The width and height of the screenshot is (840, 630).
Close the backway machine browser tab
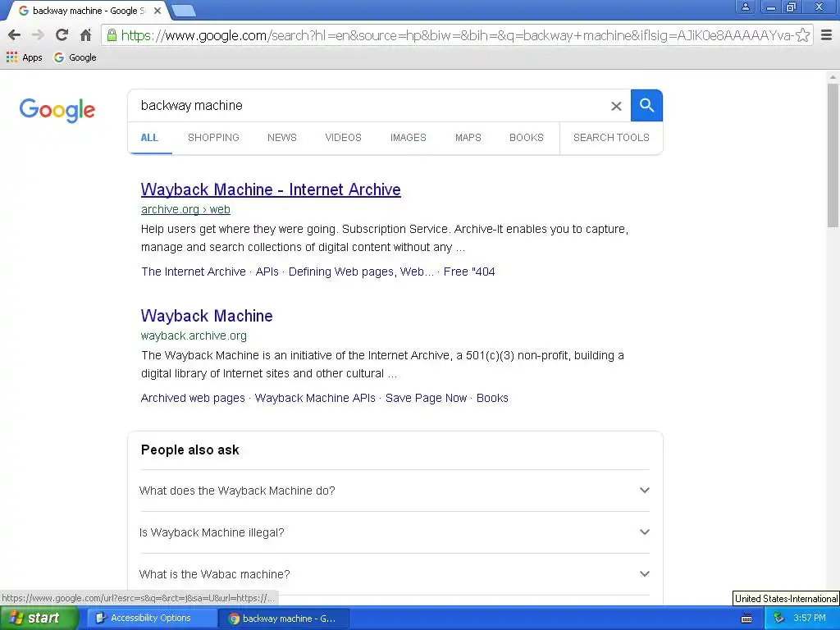[x=157, y=10]
